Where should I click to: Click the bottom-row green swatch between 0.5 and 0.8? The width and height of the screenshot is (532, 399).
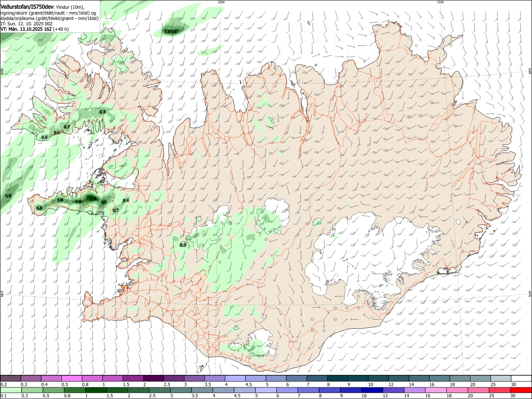54,390
